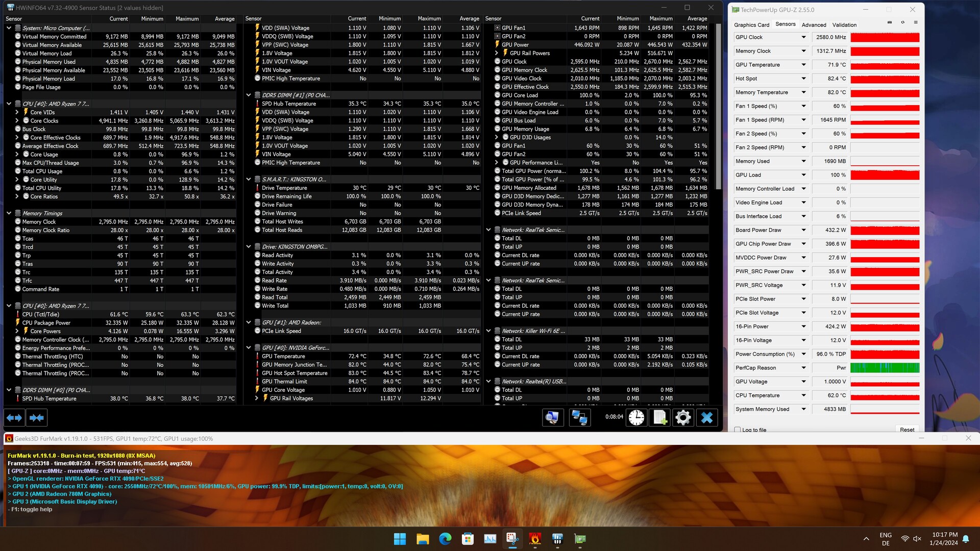
Task: Collapse the Memory Timings section
Action: (9, 213)
